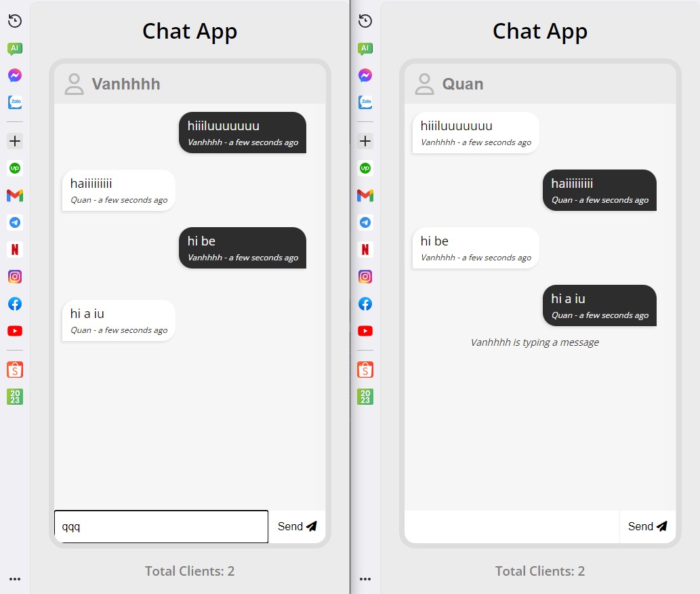Click 'Chat App' title in right window

pyautogui.click(x=540, y=32)
